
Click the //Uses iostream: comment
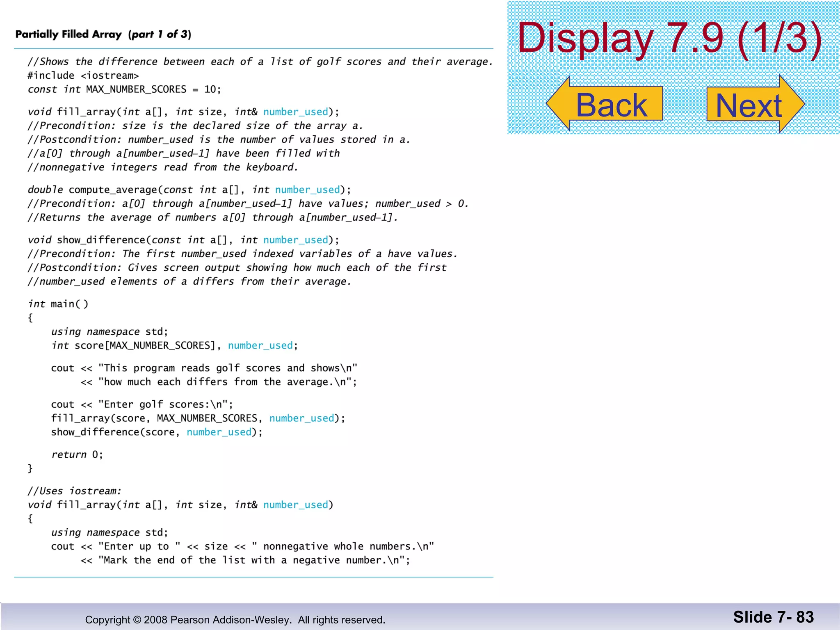click(75, 491)
